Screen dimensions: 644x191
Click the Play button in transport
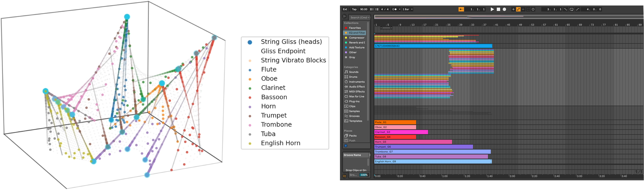pos(492,9)
